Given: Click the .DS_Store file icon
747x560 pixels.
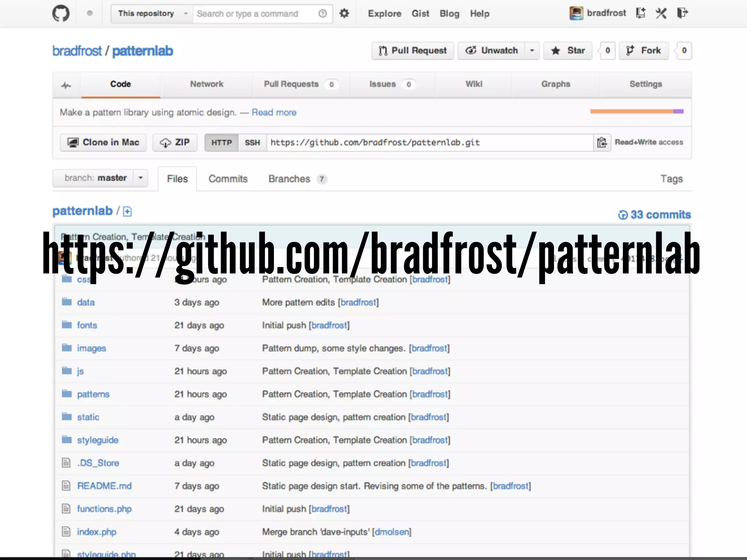Looking at the screenshot, I should coord(66,463).
